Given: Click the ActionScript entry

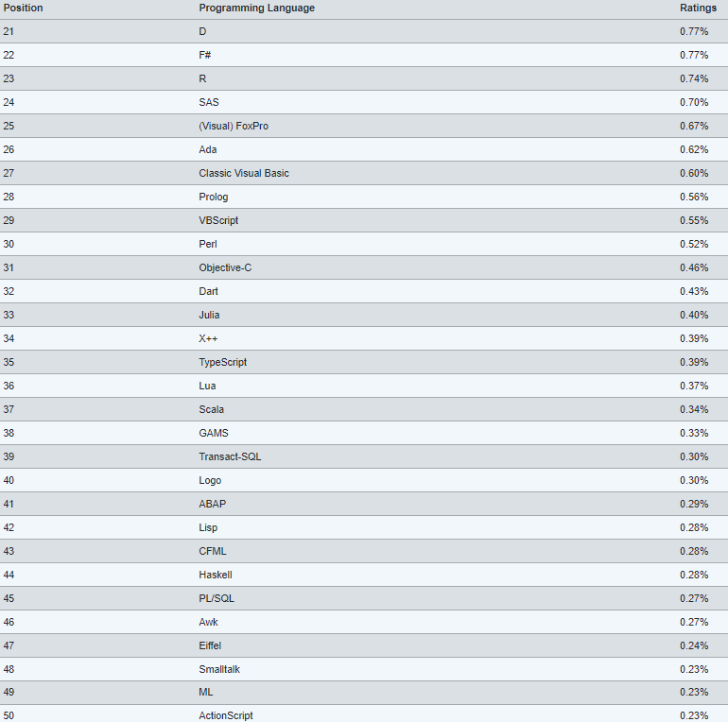Looking at the screenshot, I should click(225, 715).
